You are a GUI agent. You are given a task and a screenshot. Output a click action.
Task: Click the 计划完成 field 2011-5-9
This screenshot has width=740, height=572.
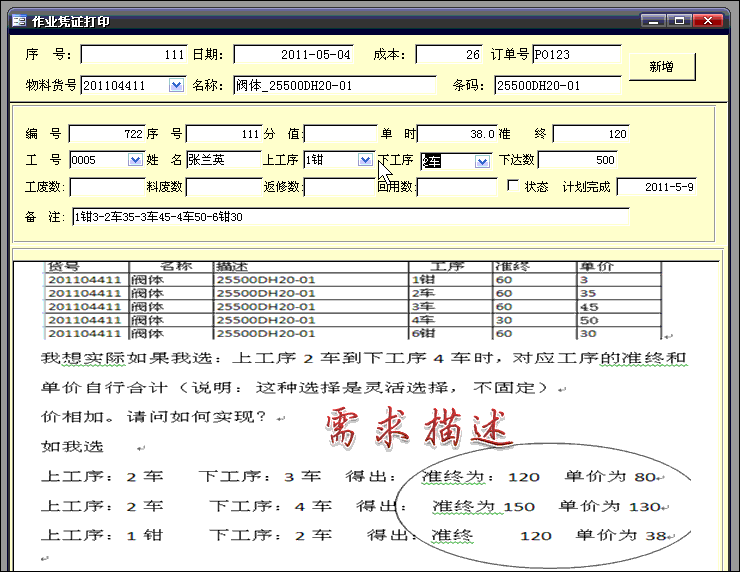pos(656,187)
